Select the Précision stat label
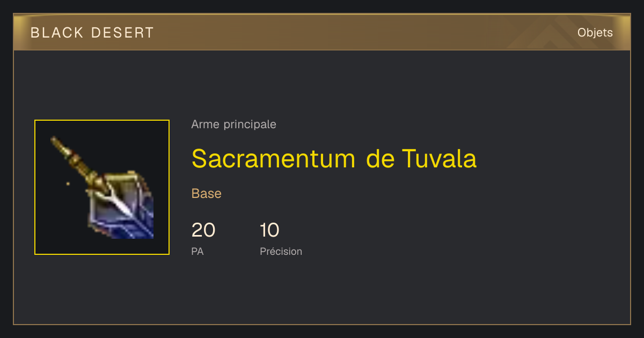Viewport: 644px width, 338px height. coord(281,251)
